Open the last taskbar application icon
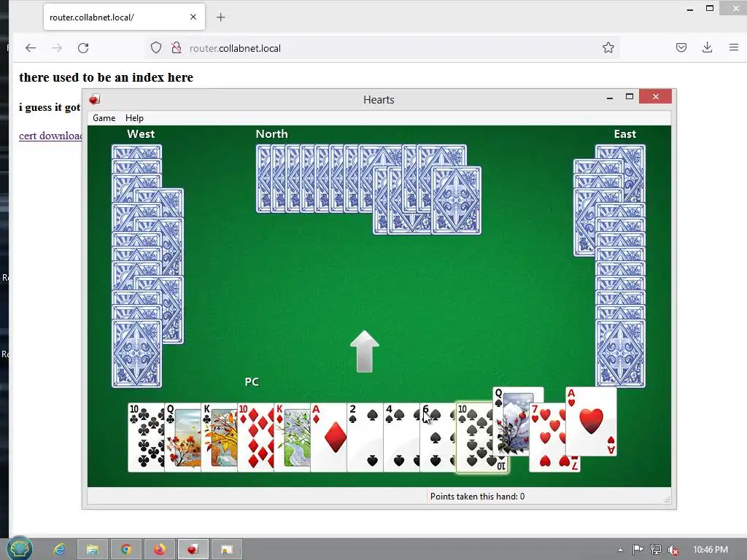Image resolution: width=747 pixels, height=560 pixels. (x=226, y=550)
